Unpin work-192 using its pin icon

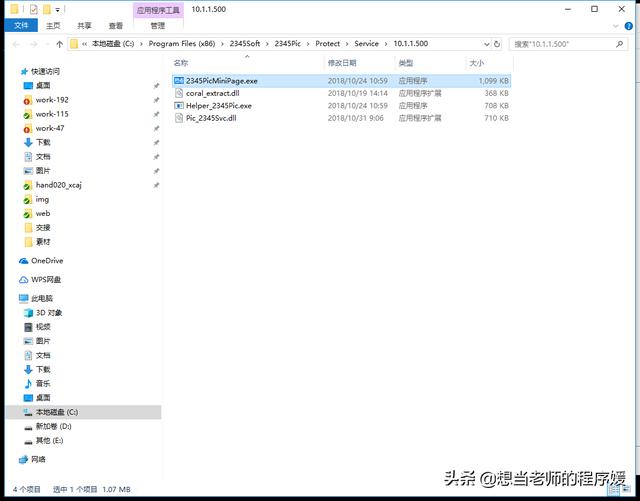pos(156,100)
